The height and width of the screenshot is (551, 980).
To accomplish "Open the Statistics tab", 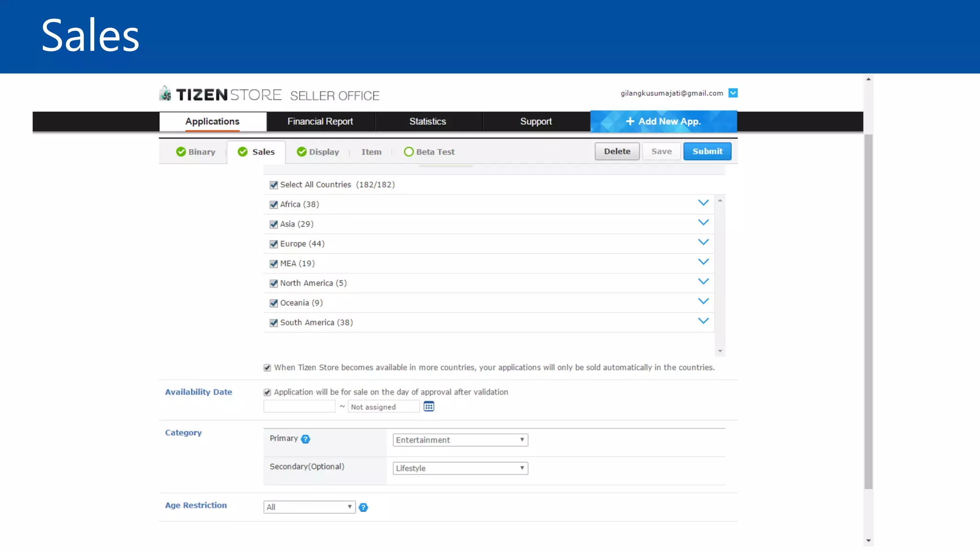I will click(427, 121).
